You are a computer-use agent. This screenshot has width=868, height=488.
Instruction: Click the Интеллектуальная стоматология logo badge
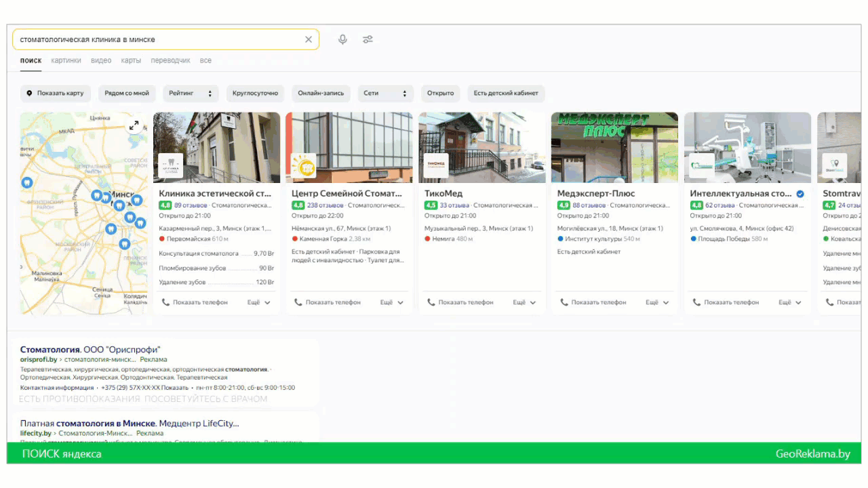point(702,165)
